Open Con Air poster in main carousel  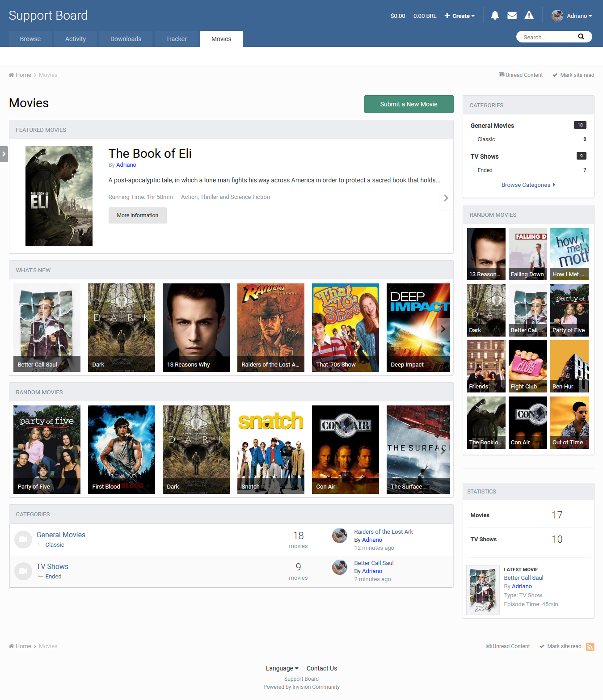coord(346,450)
